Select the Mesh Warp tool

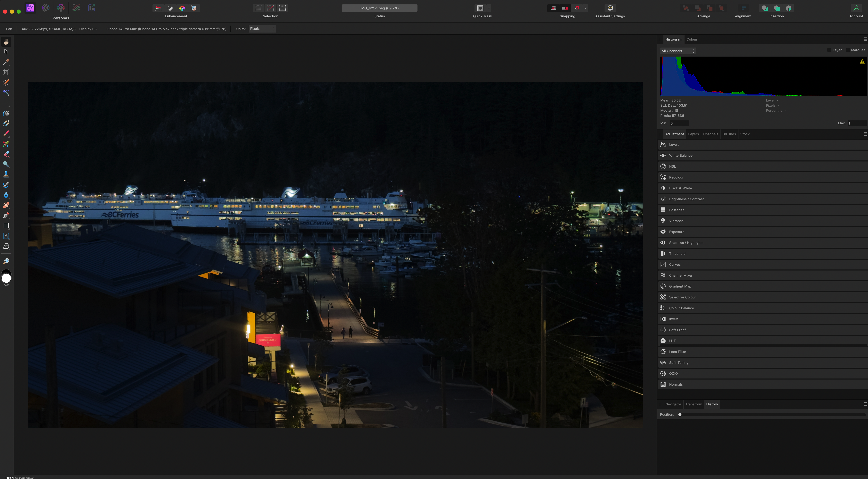[x=6, y=246]
